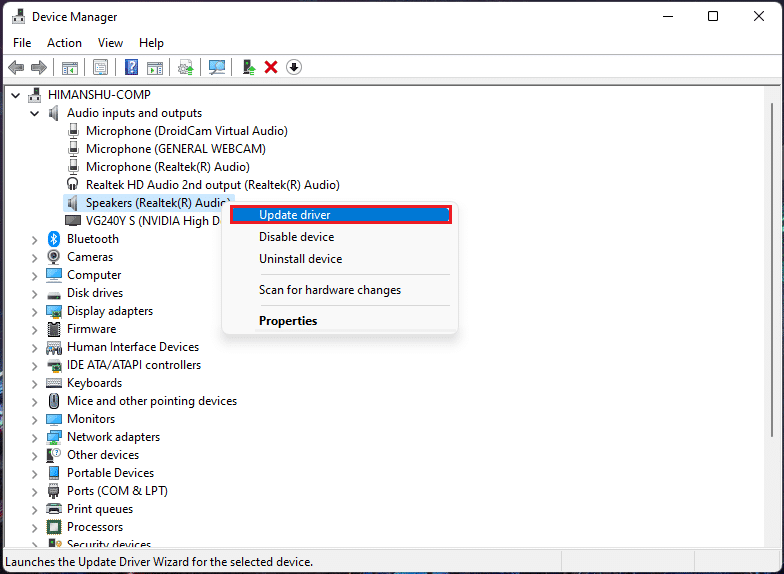Viewport: 784px width, 574px height.
Task: Select the HIMANSHU-COMP computer name
Action: coord(99,95)
